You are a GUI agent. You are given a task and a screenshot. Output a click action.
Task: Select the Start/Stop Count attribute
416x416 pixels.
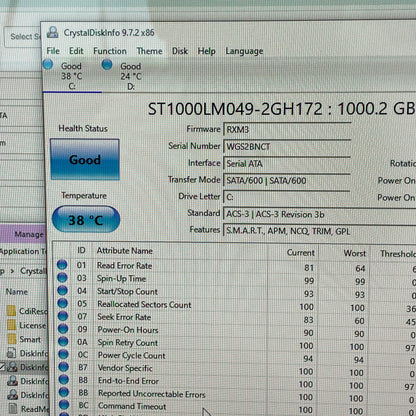click(x=127, y=292)
